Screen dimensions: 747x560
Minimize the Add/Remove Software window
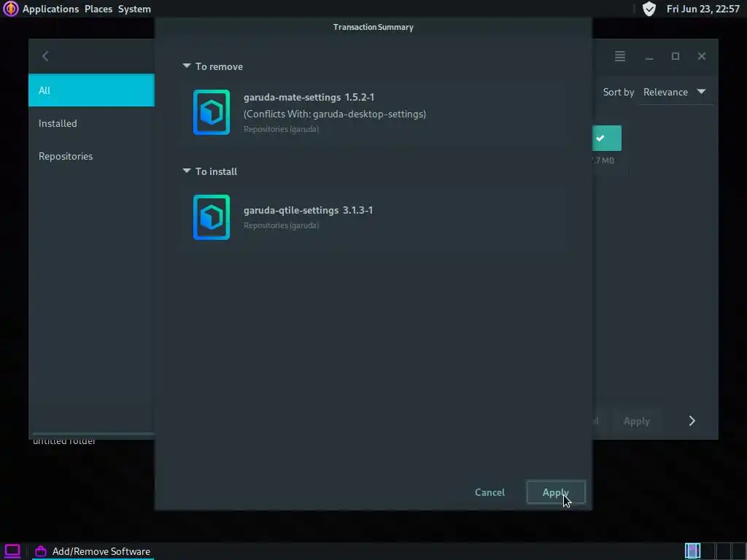[x=649, y=56]
